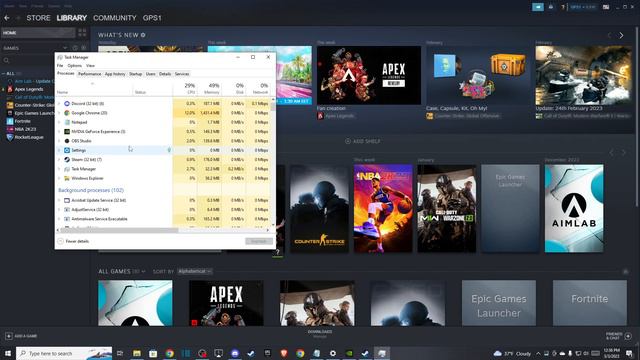This screenshot has height=360, width=640.
Task: Select Fortnite in the library list
Action: tap(22, 121)
